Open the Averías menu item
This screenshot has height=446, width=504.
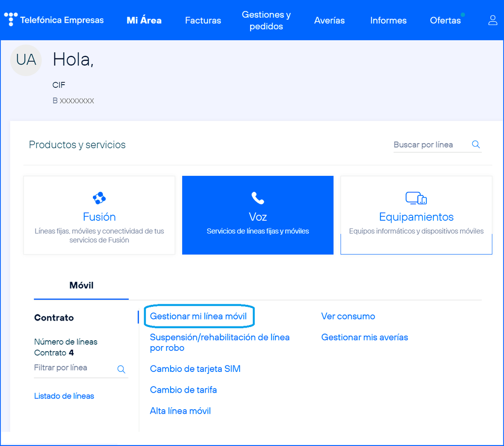coord(329,21)
